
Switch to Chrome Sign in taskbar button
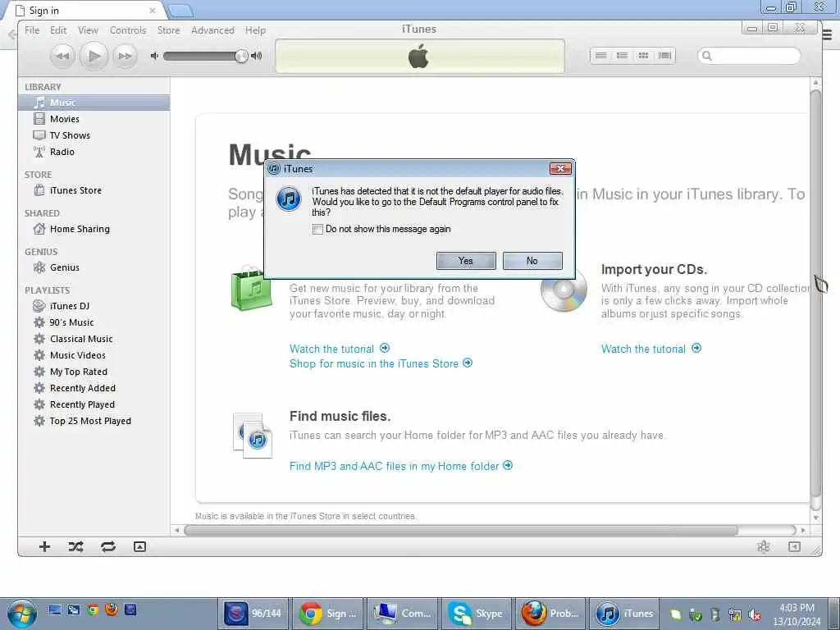click(328, 614)
